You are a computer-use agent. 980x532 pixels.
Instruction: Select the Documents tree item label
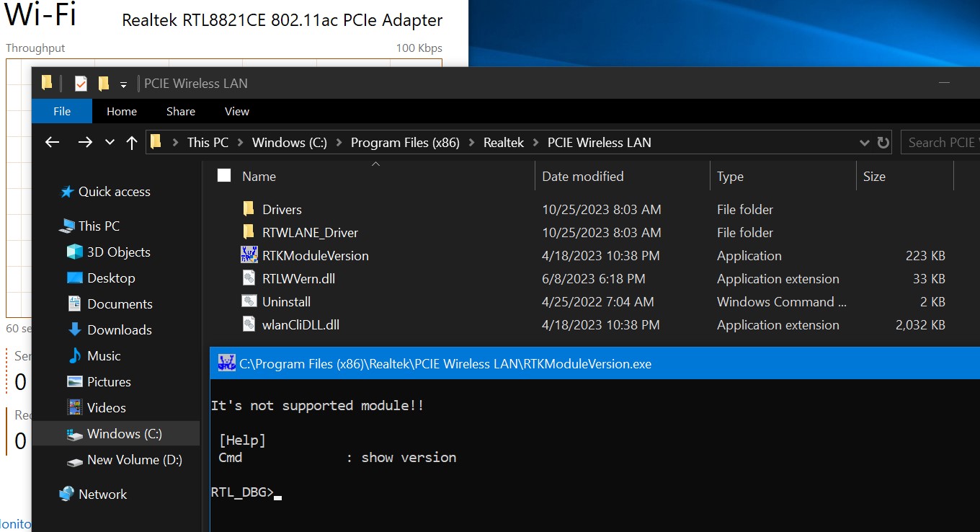tap(120, 303)
